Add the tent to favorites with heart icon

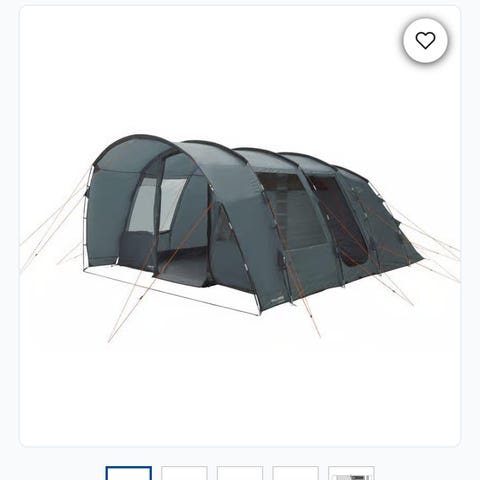coord(425,41)
